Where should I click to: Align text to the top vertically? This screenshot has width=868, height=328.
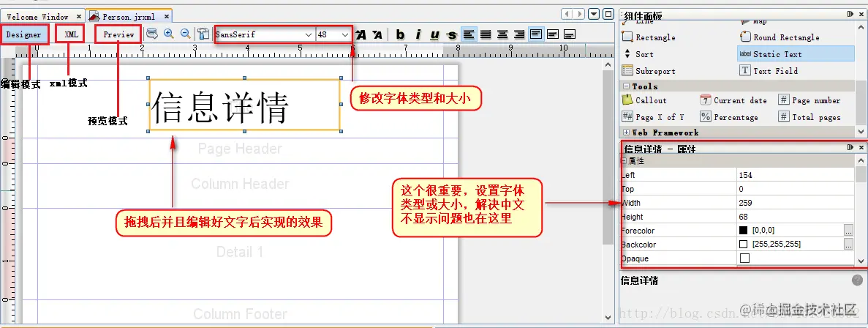[536, 34]
